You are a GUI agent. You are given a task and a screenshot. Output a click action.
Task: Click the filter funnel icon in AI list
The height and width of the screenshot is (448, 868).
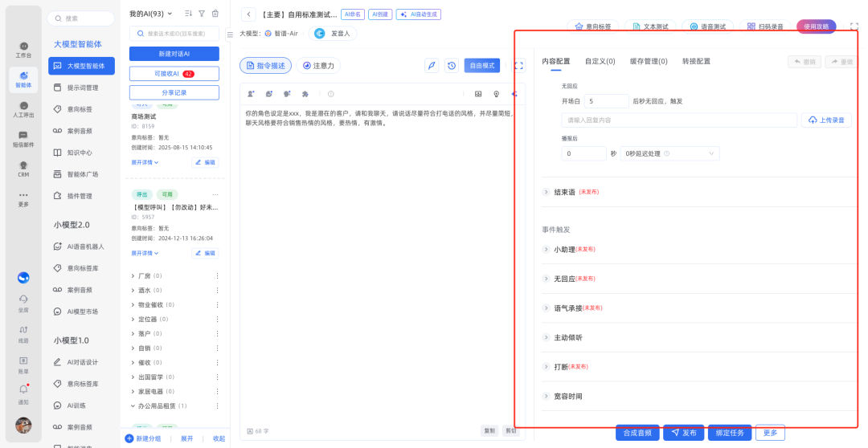[x=202, y=14]
